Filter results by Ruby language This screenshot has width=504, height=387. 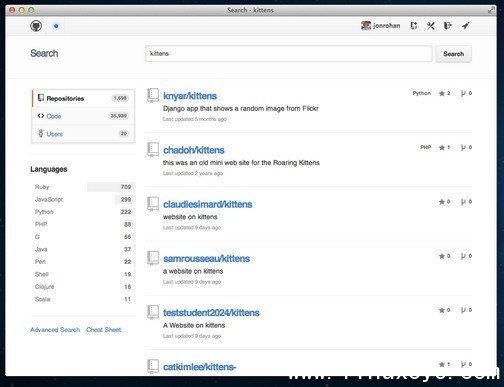(83, 187)
